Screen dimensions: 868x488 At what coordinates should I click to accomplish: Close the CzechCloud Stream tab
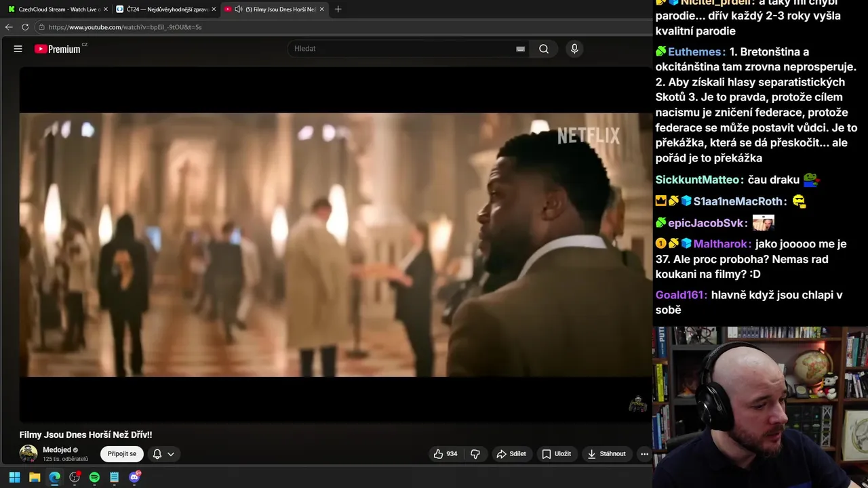click(x=106, y=9)
